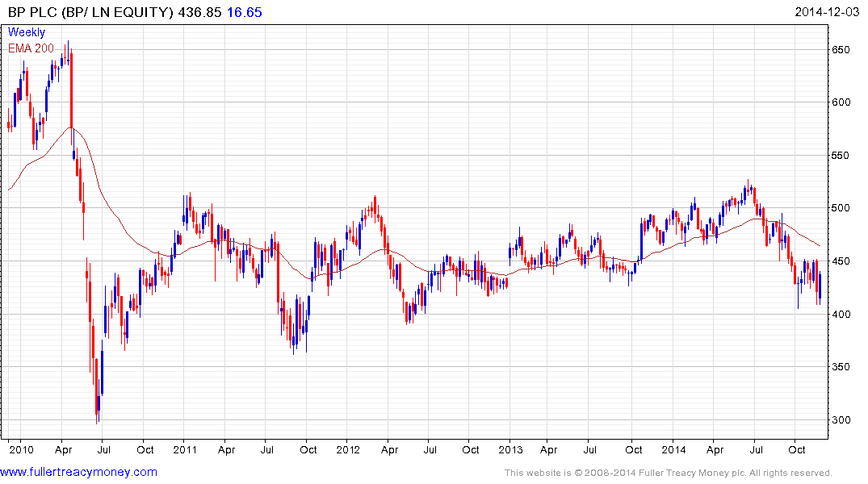
Task: Click the 400 price axis label
Action: tap(841, 314)
